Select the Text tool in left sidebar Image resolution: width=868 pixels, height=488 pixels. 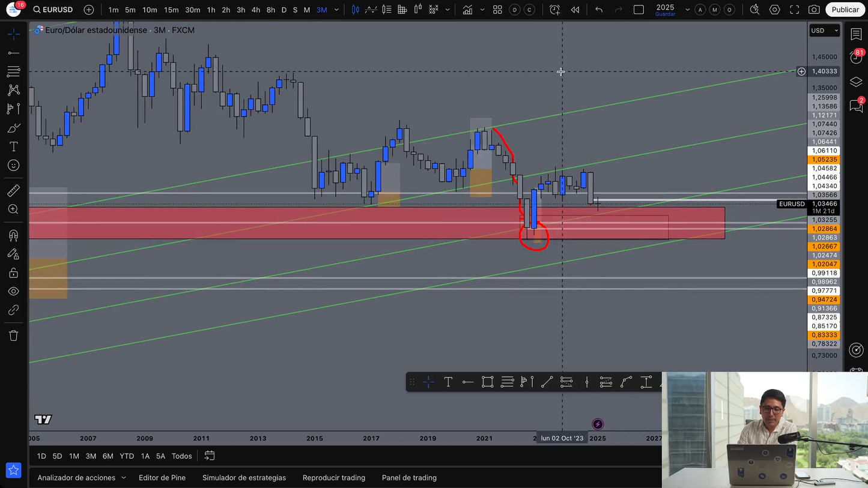(13, 147)
